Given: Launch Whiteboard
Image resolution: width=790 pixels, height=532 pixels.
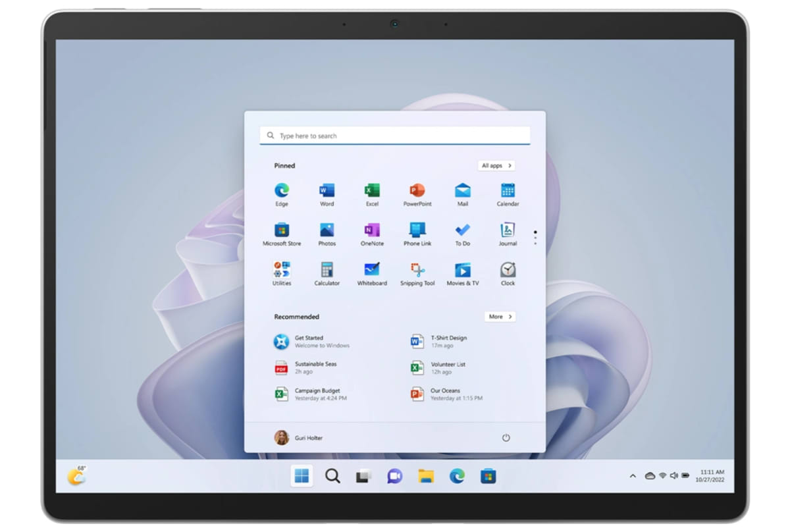Looking at the screenshot, I should coord(371,270).
